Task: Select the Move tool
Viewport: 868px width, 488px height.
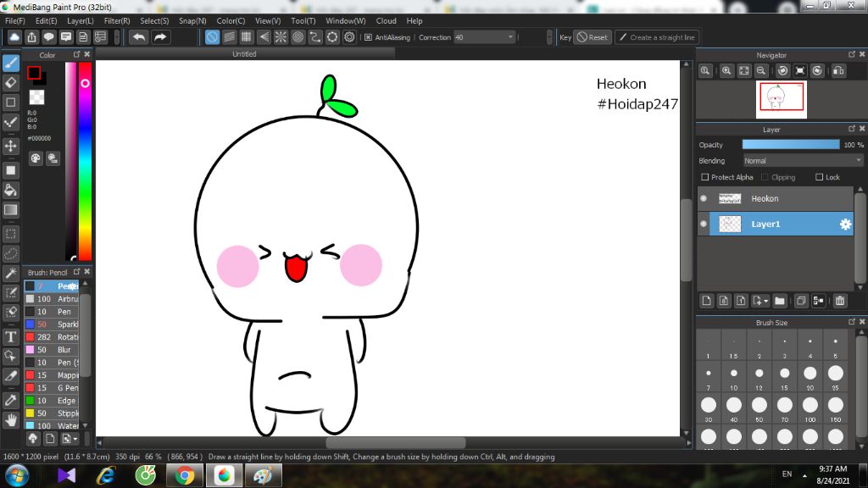Action: coord(10,146)
